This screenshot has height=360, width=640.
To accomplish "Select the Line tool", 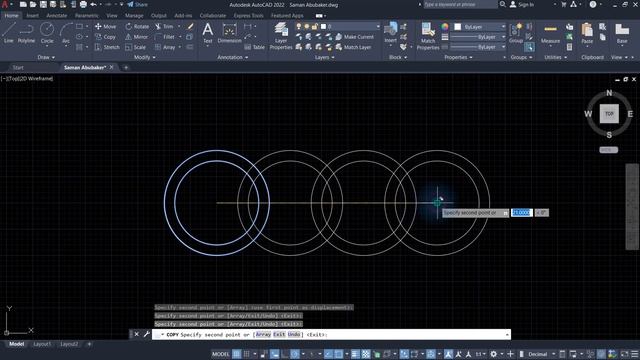I will point(9,33).
